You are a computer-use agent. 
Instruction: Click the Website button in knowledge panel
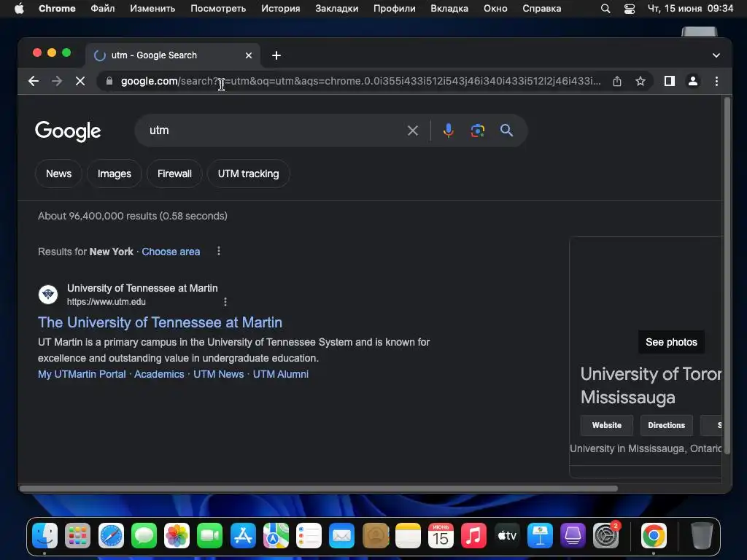point(606,425)
